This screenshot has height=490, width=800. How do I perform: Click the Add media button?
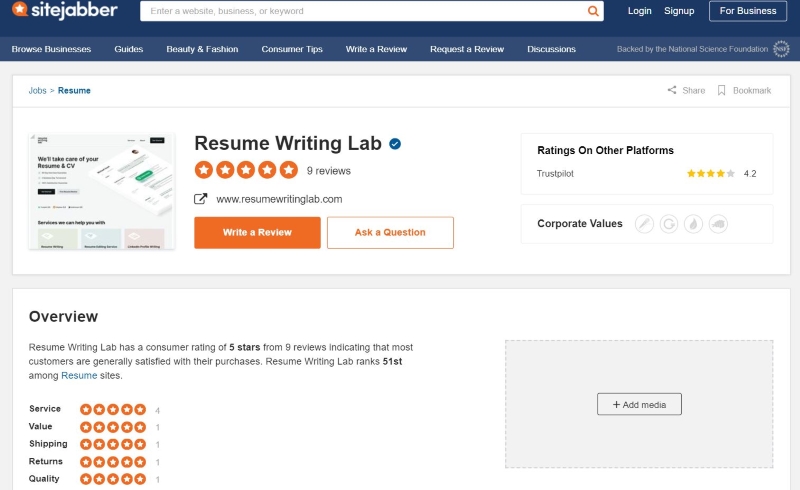pyautogui.click(x=639, y=404)
